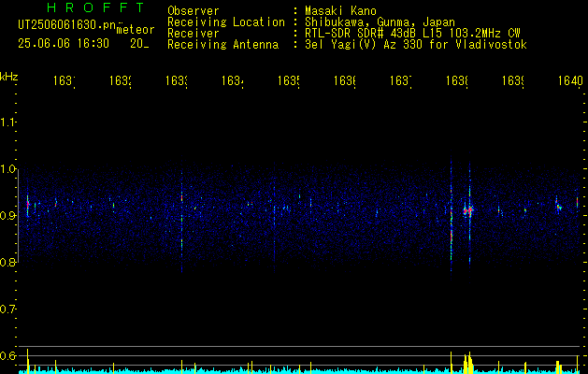
Task: Click the 1634 time axis marker
Action: coord(233,80)
